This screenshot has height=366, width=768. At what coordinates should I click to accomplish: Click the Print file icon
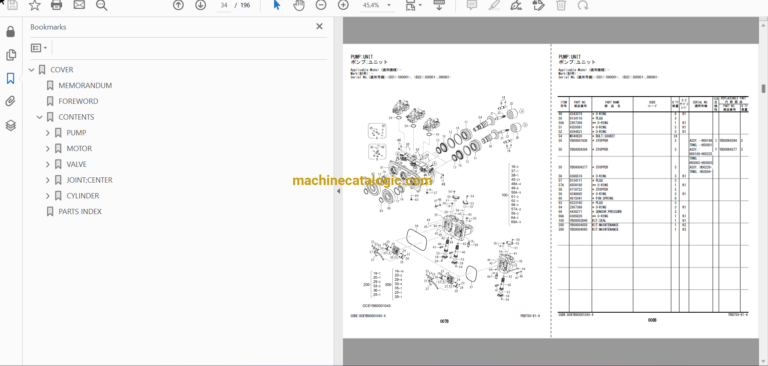click(x=56, y=5)
